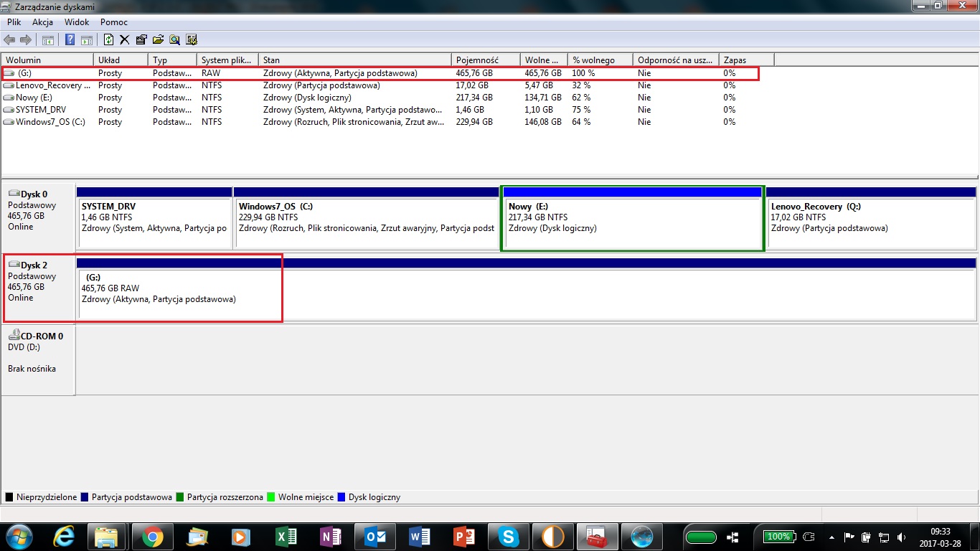This screenshot has height=551, width=980.
Task: Sort by the Wolumin column header
Action: coord(47,60)
